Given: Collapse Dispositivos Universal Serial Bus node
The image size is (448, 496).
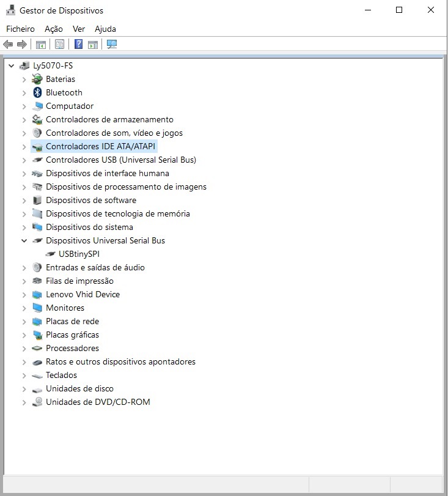Looking at the screenshot, I should [x=24, y=241].
